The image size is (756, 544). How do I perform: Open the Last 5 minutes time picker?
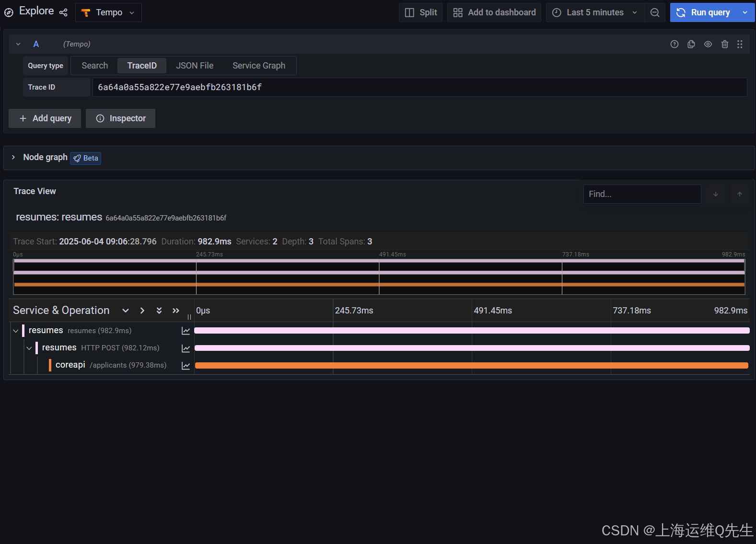point(595,12)
